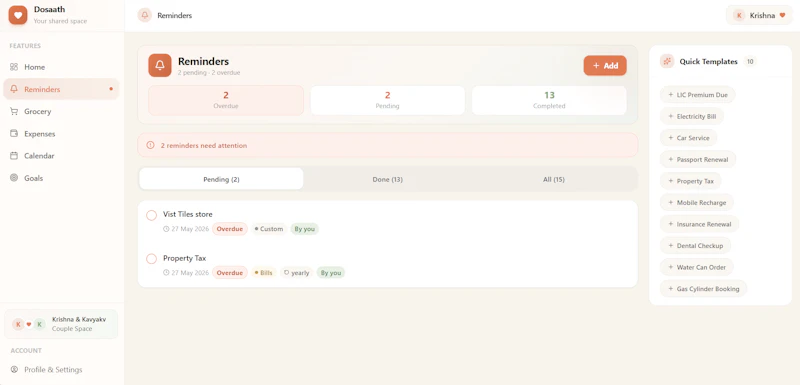Screen dimensions: 800x385
Task: Mark Vist Tiles store as done
Action: pyautogui.click(x=152, y=215)
